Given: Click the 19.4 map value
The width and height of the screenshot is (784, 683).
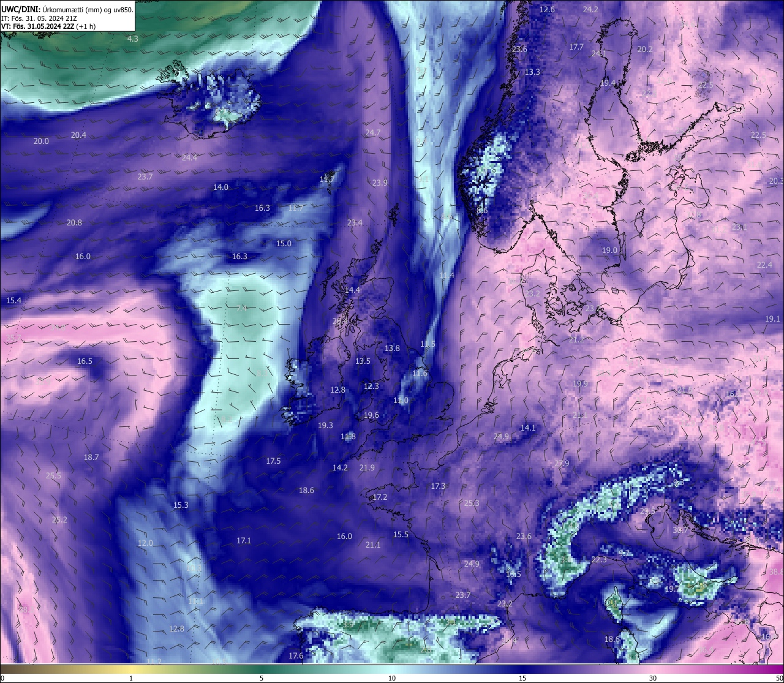Looking at the screenshot, I should click(x=608, y=83).
